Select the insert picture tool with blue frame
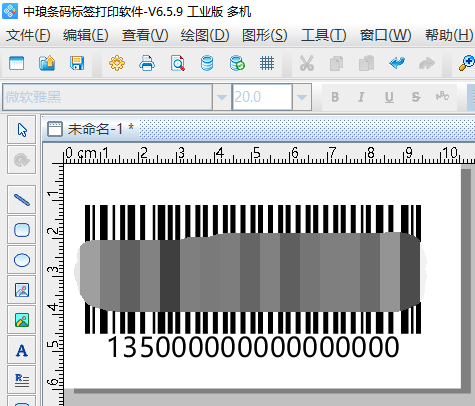This screenshot has width=475, height=406. pyautogui.click(x=22, y=290)
